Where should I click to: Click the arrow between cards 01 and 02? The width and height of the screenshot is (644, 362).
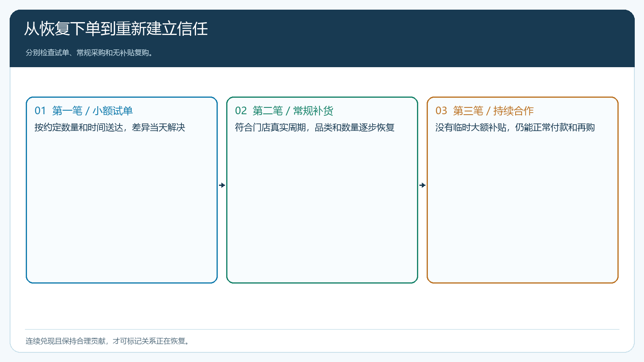point(222,185)
